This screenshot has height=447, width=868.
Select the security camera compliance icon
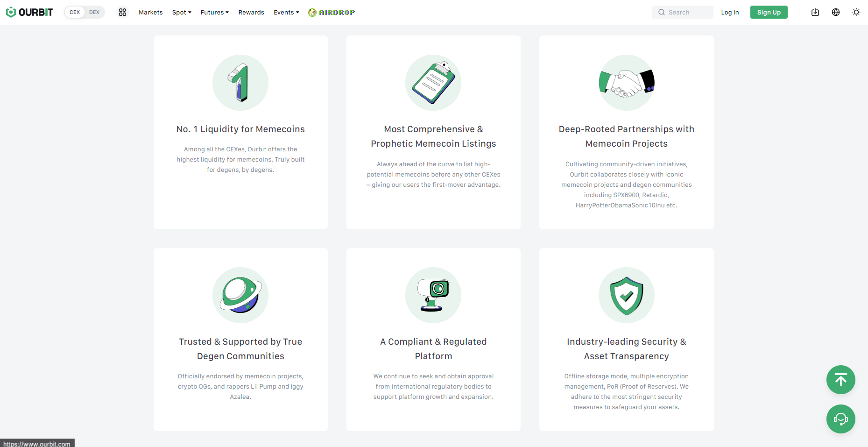coord(433,295)
